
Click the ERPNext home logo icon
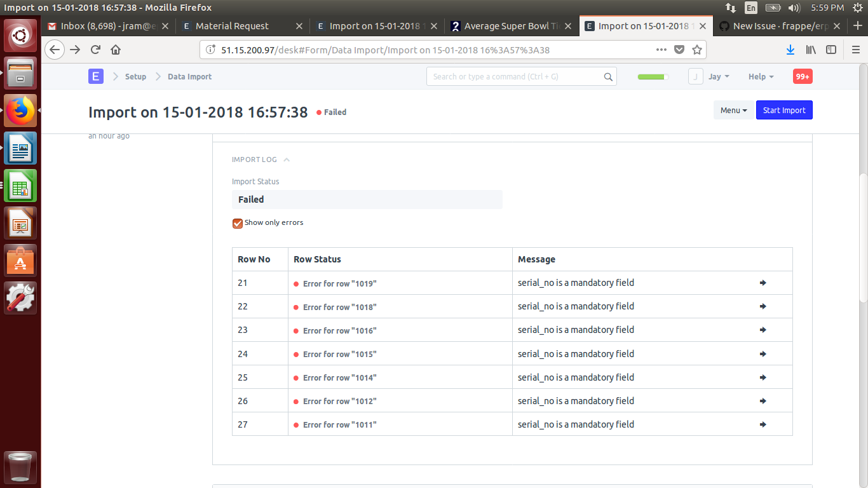click(x=95, y=76)
